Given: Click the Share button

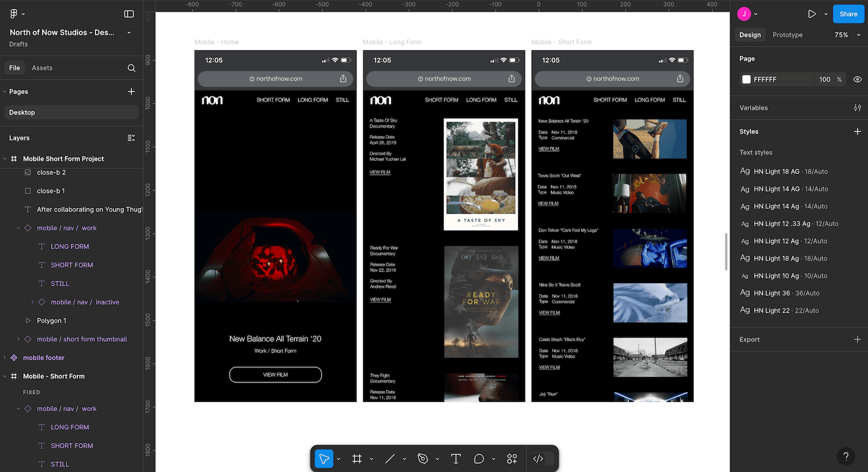Looking at the screenshot, I should pyautogui.click(x=848, y=13).
